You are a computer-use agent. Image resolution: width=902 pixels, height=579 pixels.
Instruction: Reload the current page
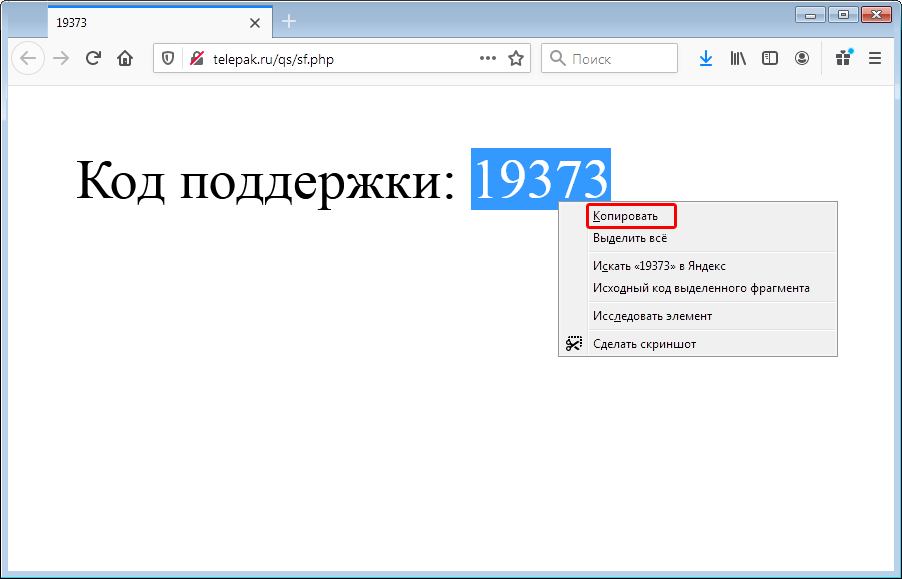pyautogui.click(x=93, y=58)
